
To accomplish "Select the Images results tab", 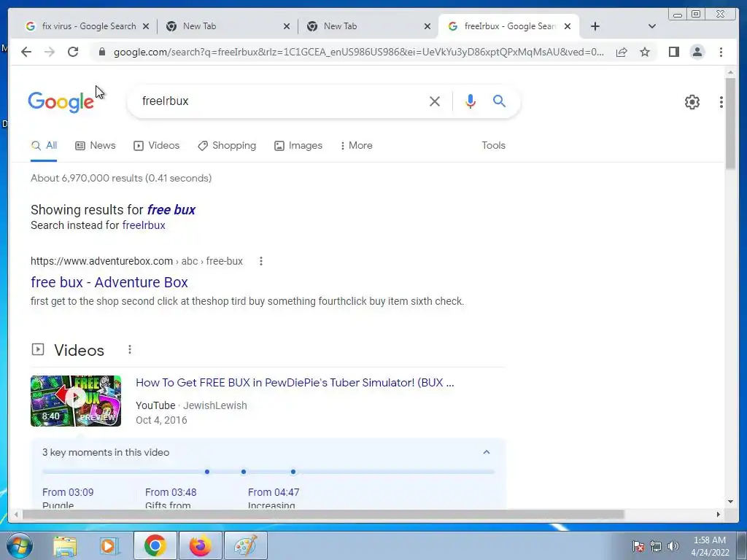I will [298, 145].
